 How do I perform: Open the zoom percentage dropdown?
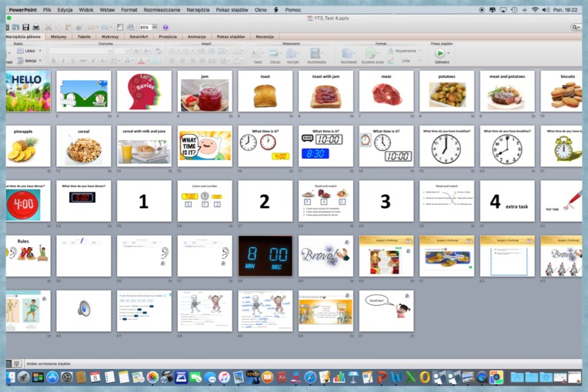(x=154, y=28)
